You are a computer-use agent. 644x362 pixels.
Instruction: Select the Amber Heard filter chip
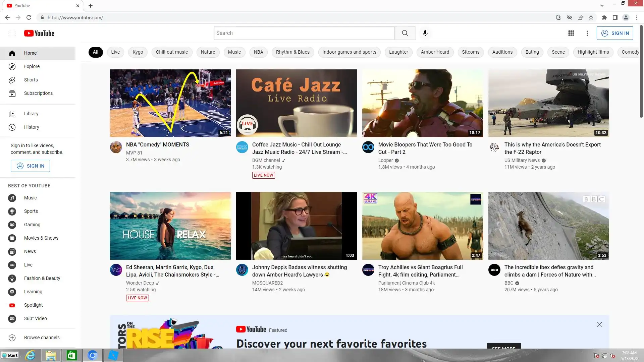pos(435,52)
